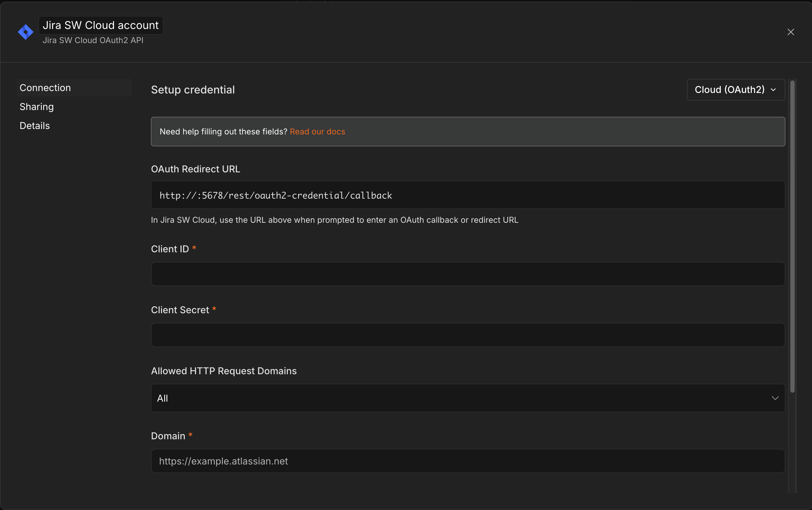
Task: Click the Allowed HTTP Request Domains label
Action: click(224, 371)
